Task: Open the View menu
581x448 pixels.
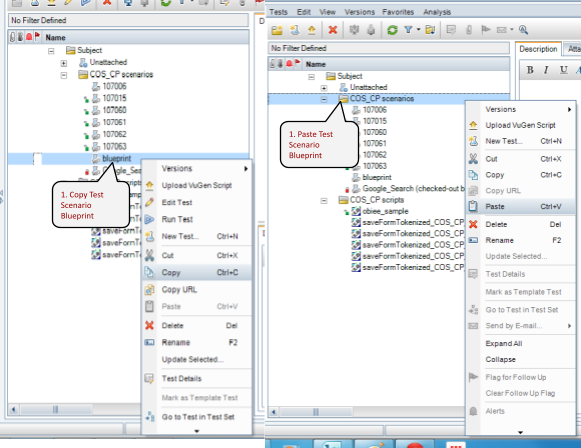Action: click(328, 12)
